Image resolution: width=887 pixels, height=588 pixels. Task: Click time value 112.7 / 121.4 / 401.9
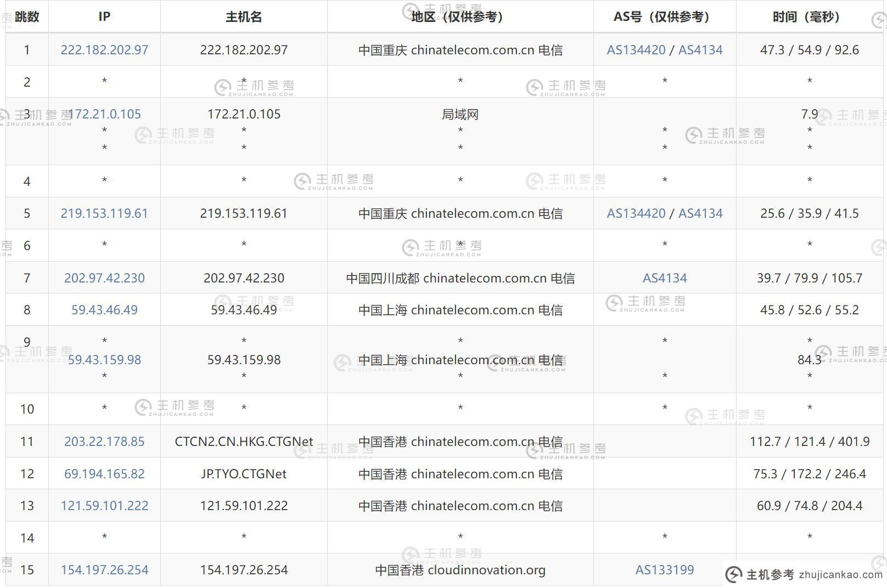point(810,442)
